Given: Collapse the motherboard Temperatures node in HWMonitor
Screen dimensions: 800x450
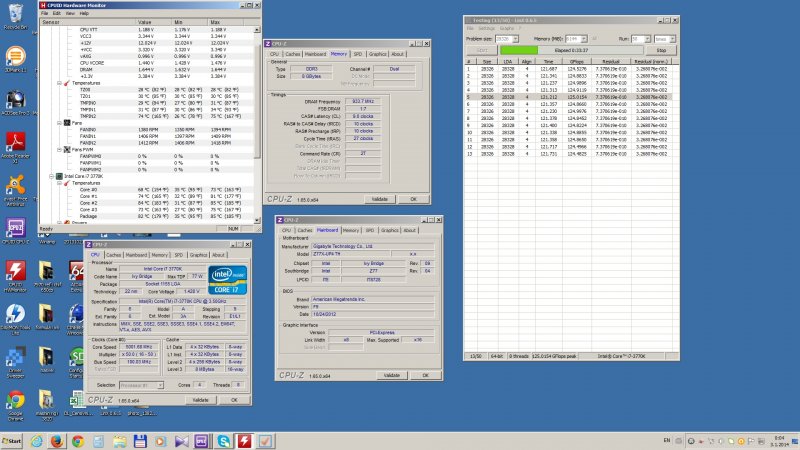Looking at the screenshot, I should [59, 83].
